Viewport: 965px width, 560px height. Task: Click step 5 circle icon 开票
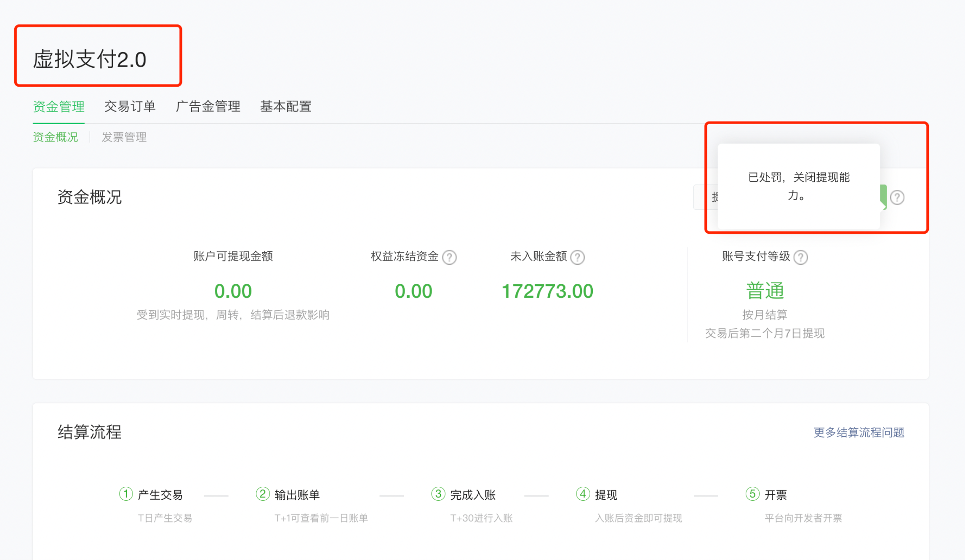pos(752,494)
